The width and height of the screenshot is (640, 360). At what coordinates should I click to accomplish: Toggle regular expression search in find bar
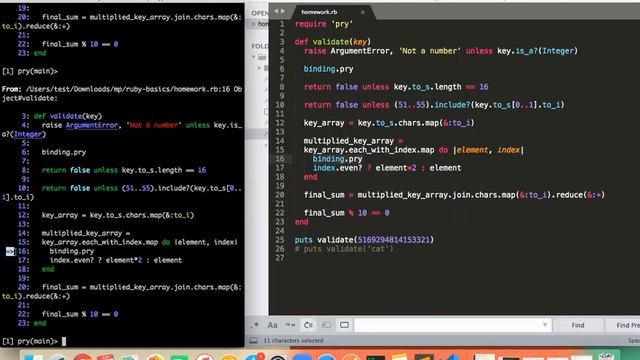[x=256, y=325]
